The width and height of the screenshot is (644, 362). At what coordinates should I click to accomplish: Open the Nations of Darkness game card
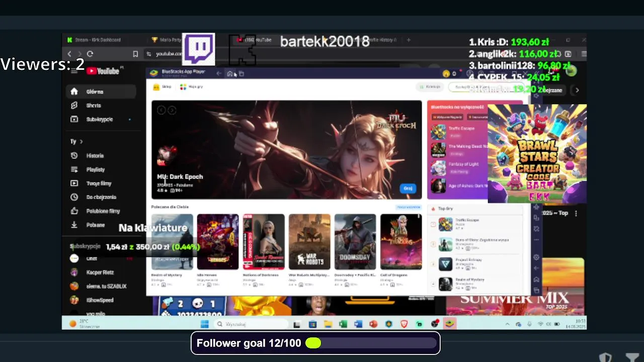[x=264, y=242]
